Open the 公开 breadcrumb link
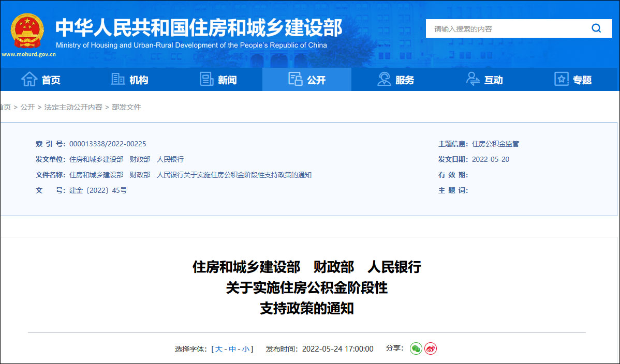Image resolution: width=620 pixels, height=364 pixels. click(x=27, y=107)
